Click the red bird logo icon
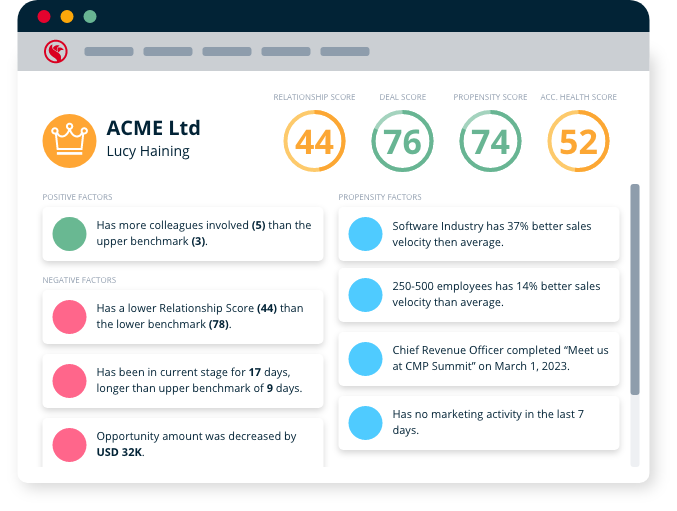The width and height of the screenshot is (677, 511). (56, 51)
